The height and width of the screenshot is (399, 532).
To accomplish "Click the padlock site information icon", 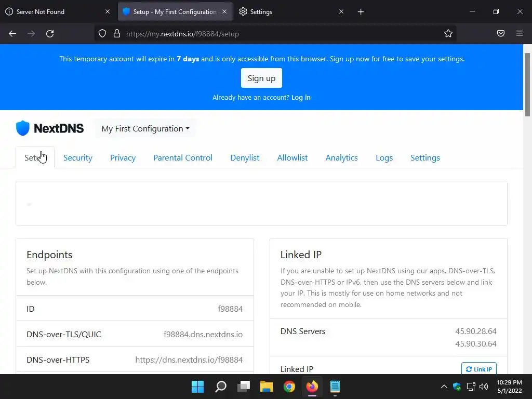I will coord(117,34).
